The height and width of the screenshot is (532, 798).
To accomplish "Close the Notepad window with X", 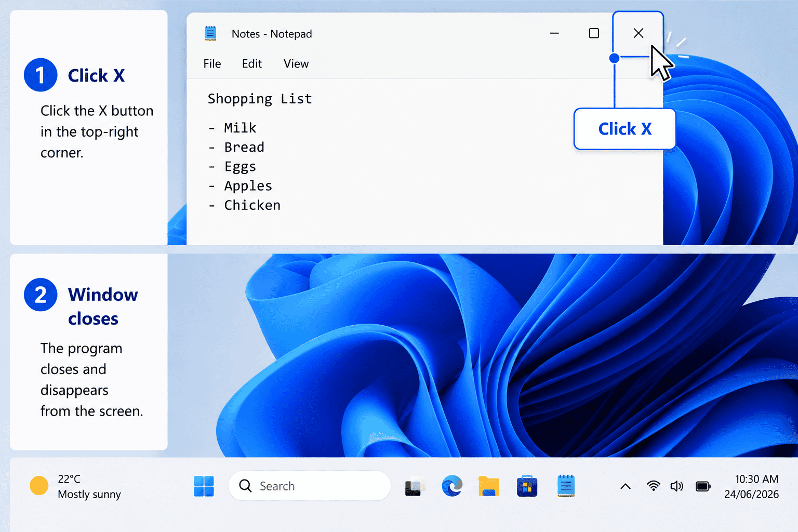I will 639,33.
